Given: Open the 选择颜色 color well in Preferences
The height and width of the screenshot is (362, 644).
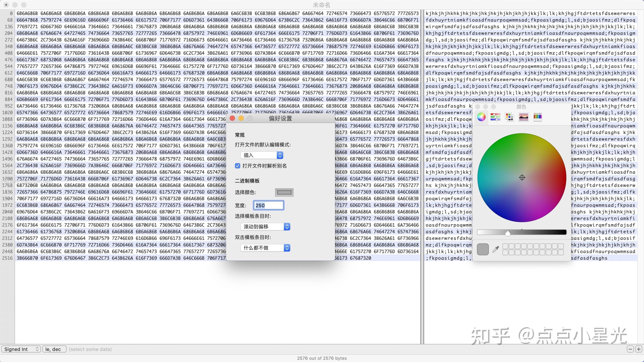Looking at the screenshot, I should click(x=284, y=192).
